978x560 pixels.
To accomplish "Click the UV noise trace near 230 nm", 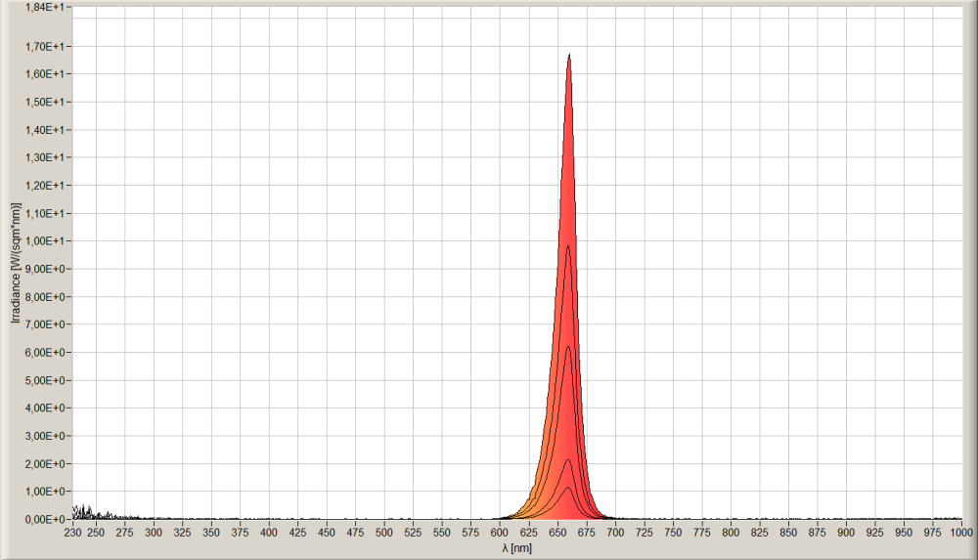I will click(84, 513).
